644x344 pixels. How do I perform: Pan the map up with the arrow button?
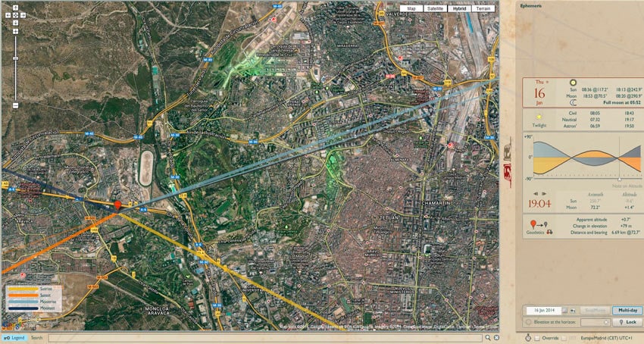point(15,8)
